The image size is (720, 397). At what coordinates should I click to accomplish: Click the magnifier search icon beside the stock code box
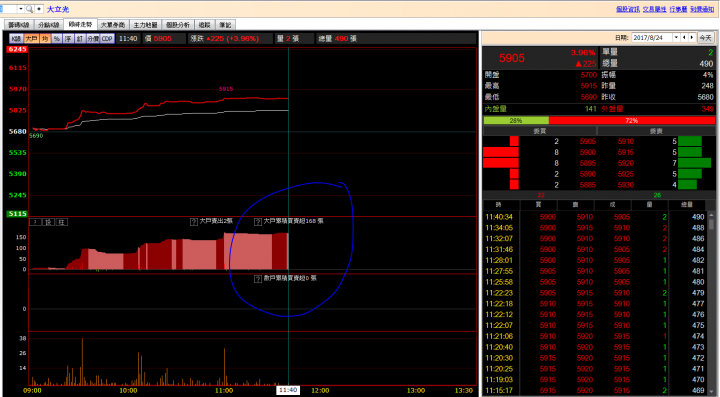point(29,9)
